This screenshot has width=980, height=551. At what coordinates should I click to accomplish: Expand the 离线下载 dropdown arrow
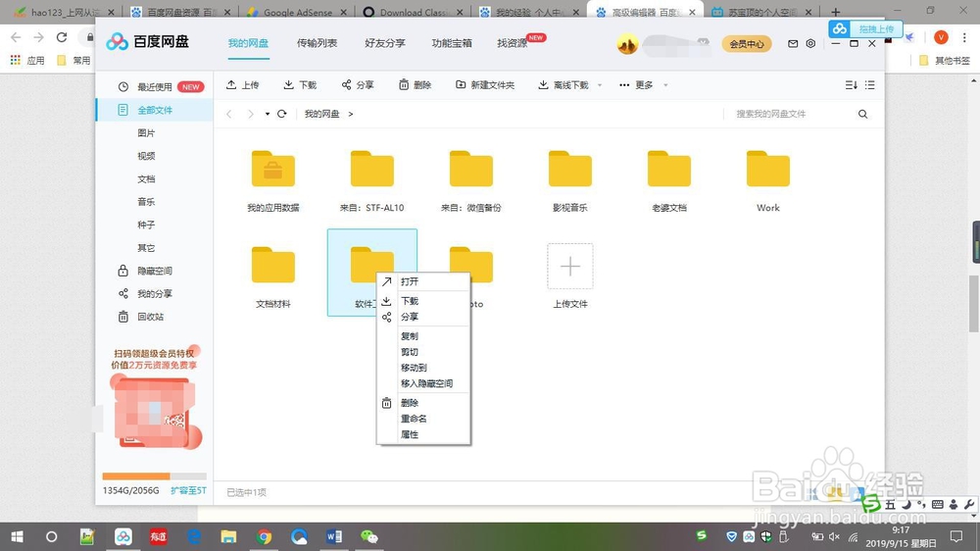600,85
